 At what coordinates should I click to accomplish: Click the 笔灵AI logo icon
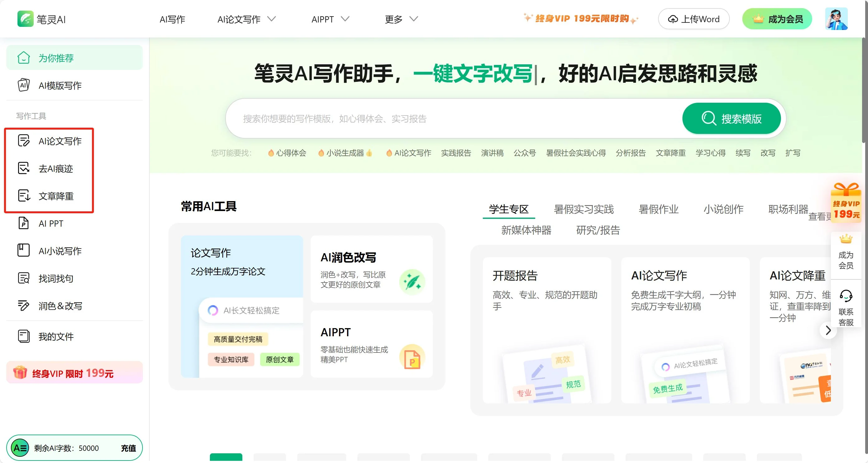coord(25,19)
